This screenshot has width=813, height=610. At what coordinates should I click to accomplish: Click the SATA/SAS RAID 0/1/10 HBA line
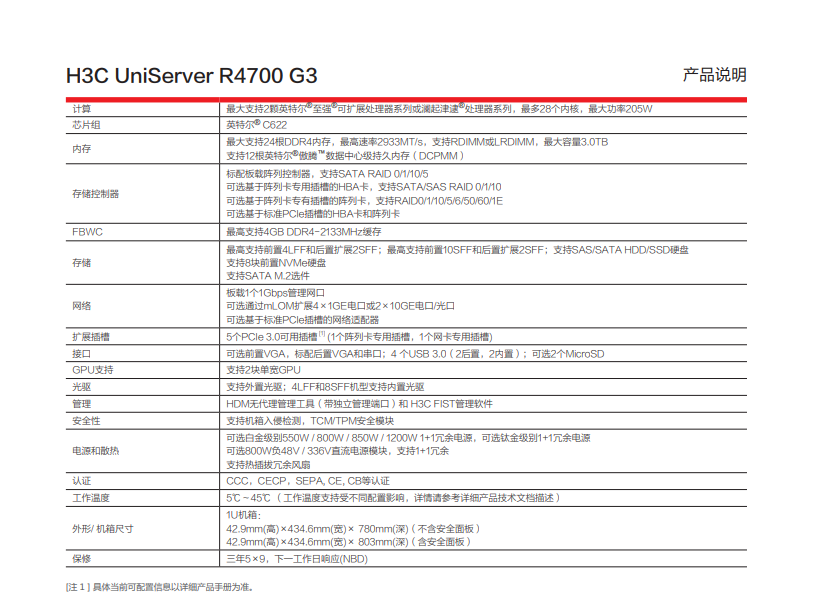click(363, 187)
